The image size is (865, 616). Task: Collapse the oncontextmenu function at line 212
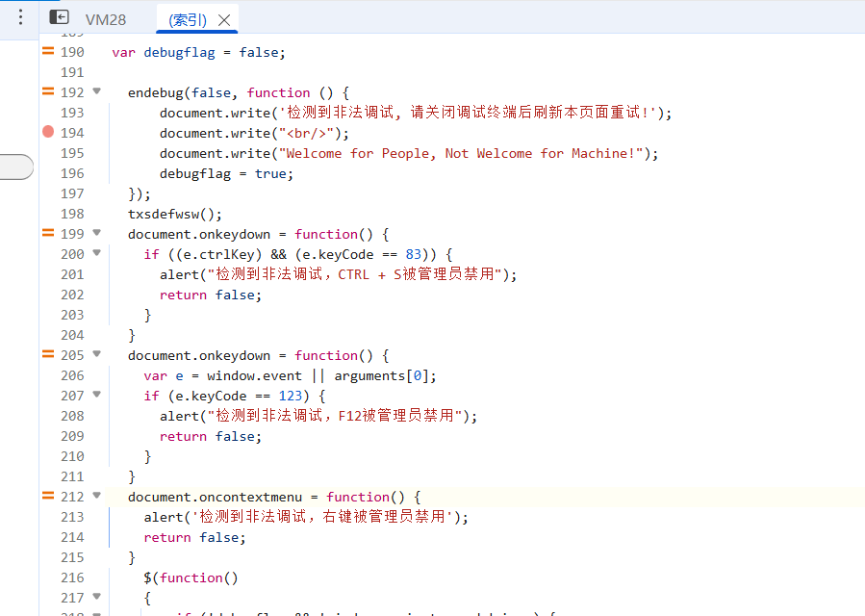(x=97, y=495)
